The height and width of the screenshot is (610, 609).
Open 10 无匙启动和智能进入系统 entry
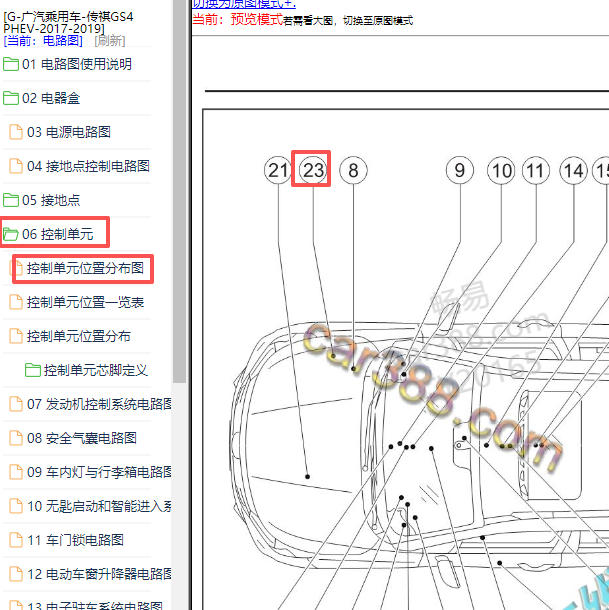coord(99,506)
